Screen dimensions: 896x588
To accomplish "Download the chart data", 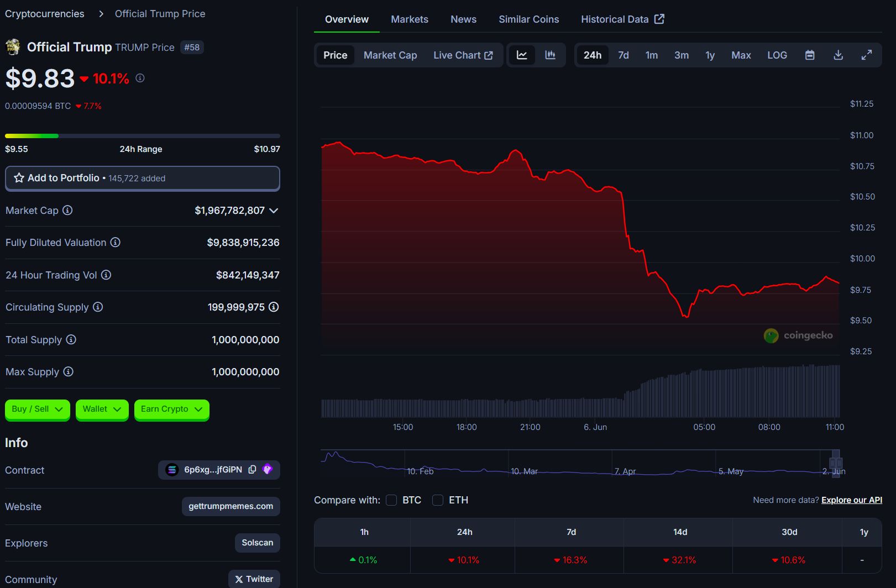I will coord(838,55).
